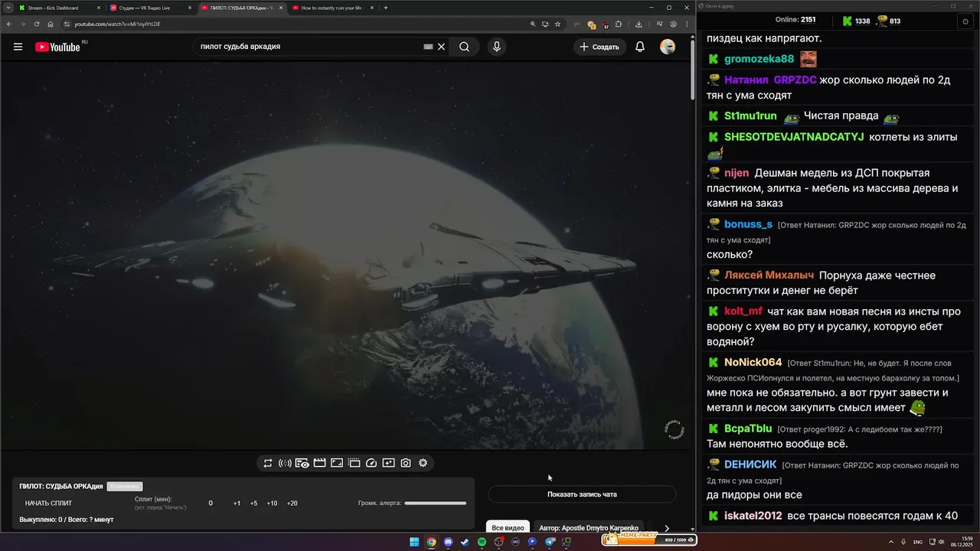This screenshot has width=980, height=551.
Task: Click the split minutes value 0
Action: click(211, 504)
